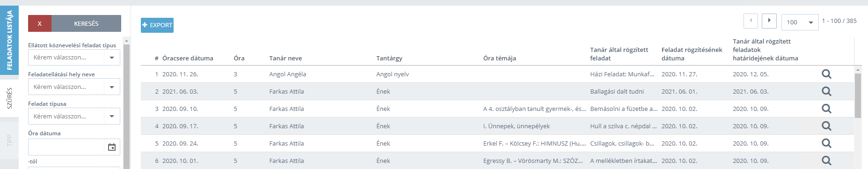Open details magnifier for Angol Angéla row

[826, 74]
